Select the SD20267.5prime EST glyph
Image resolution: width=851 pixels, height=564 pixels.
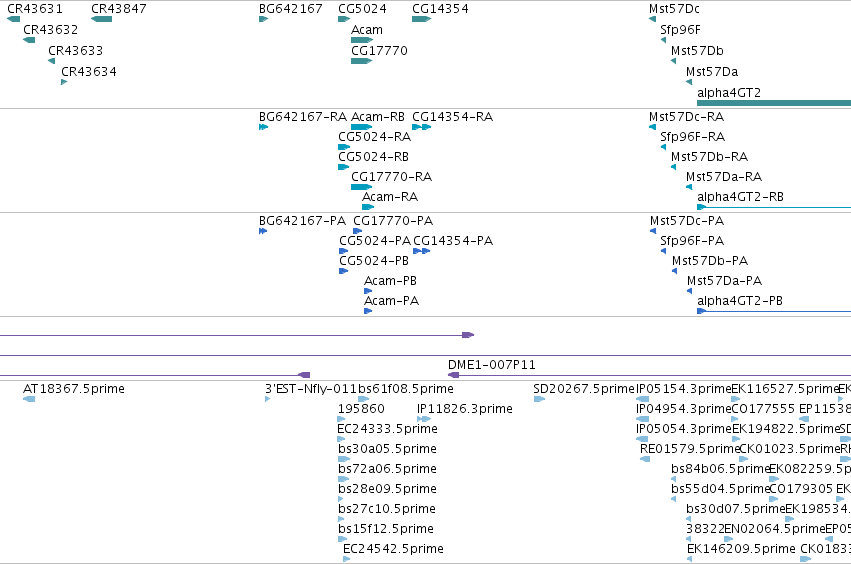coord(539,399)
